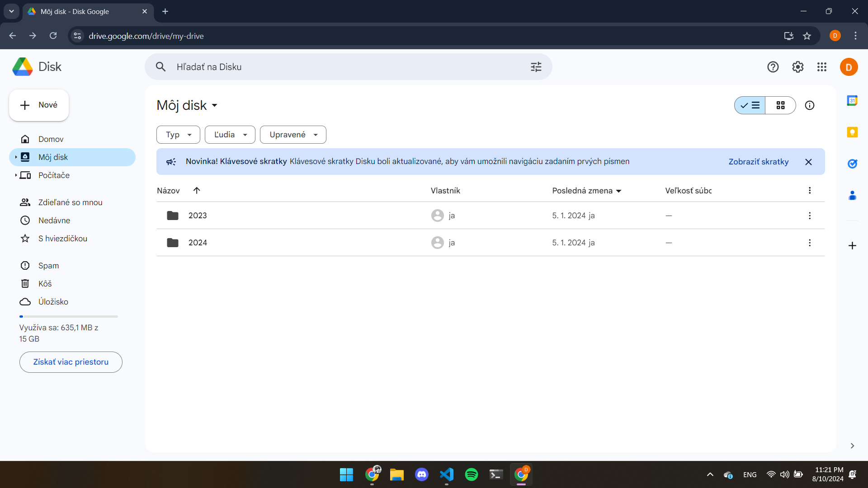868x488 pixels.
Task: Open sort options menu in table header
Action: [809, 190]
